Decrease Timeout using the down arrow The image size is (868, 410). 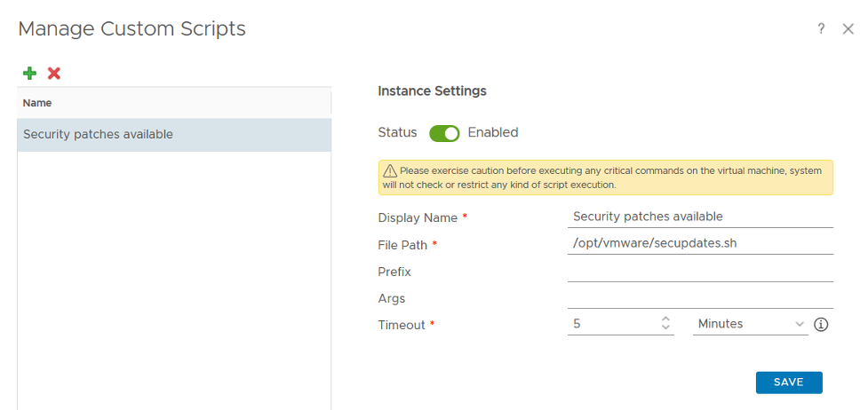tap(665, 329)
